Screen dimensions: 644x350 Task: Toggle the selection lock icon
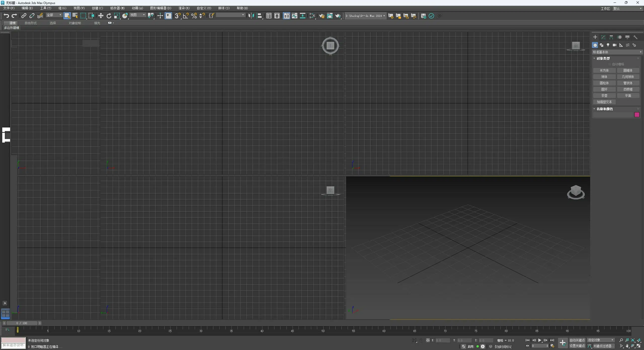point(421,340)
